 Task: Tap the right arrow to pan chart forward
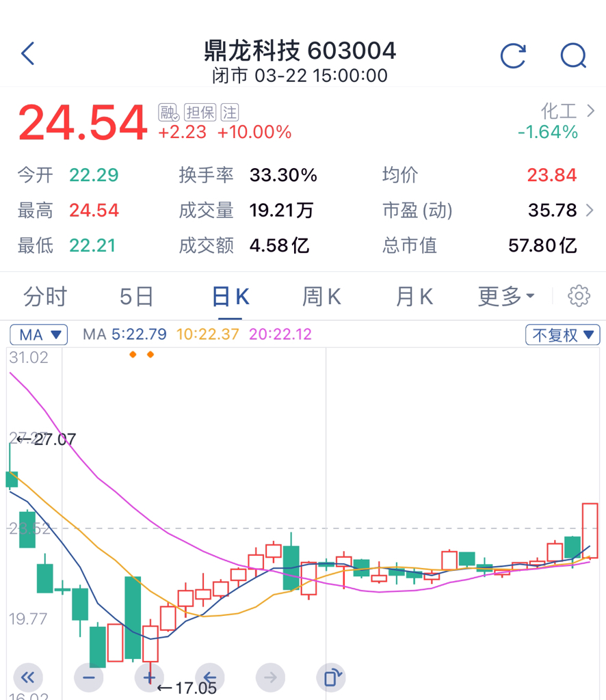click(x=271, y=677)
